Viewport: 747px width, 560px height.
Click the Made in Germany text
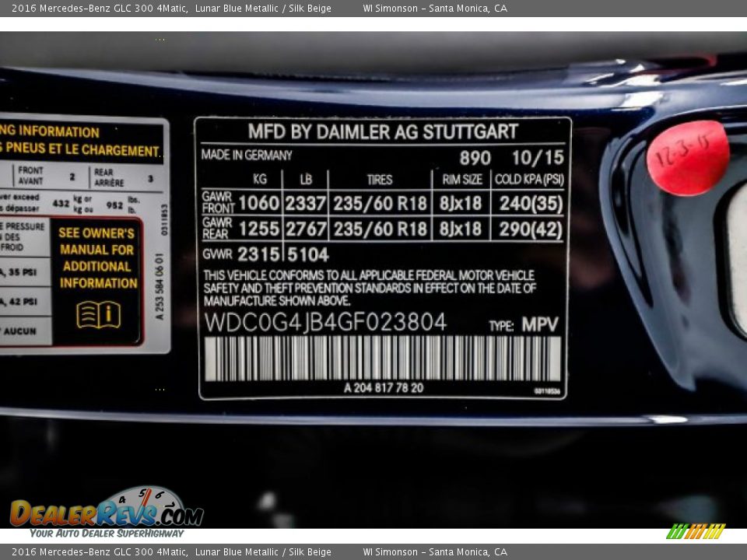click(247, 155)
